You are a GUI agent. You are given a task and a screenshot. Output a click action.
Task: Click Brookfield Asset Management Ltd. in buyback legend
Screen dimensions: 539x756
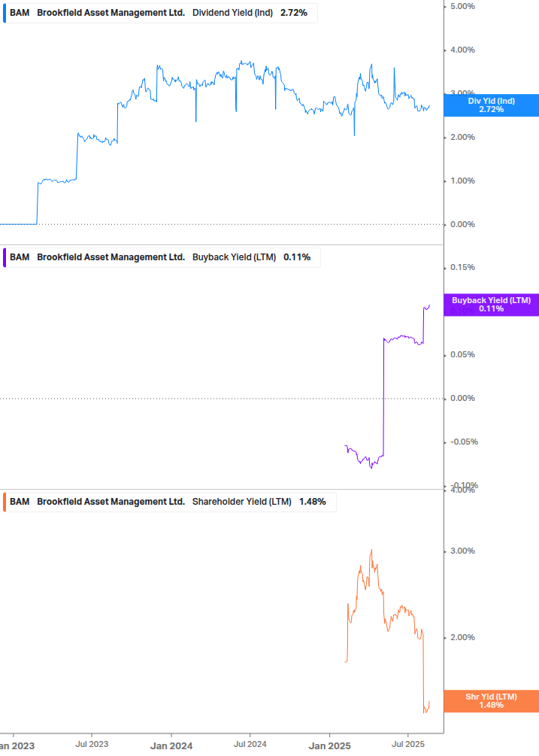click(111, 257)
